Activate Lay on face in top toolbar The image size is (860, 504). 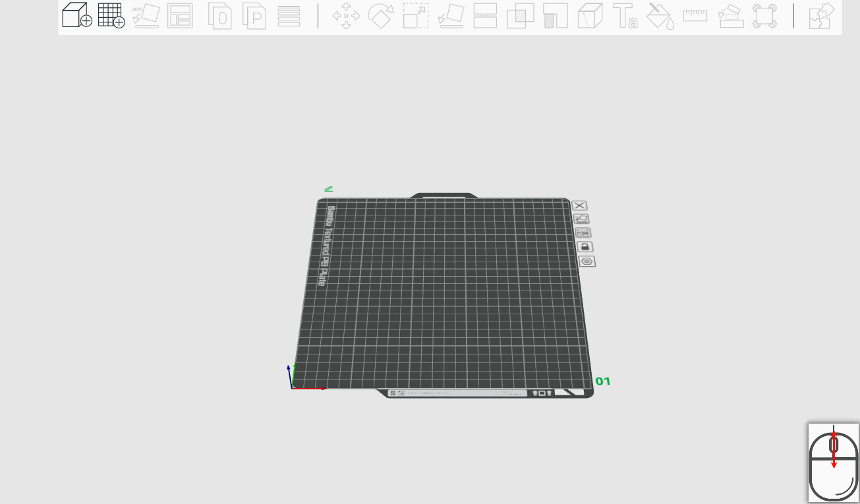click(x=451, y=15)
